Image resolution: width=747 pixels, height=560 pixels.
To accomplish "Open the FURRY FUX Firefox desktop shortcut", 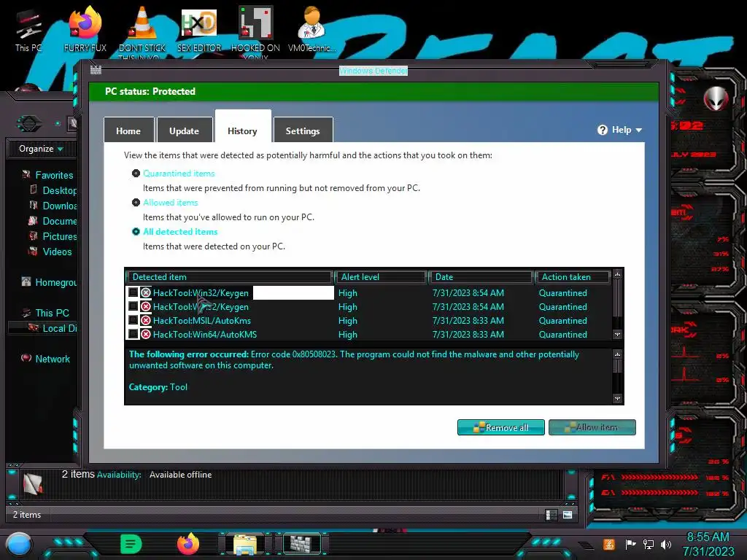I will (85, 29).
